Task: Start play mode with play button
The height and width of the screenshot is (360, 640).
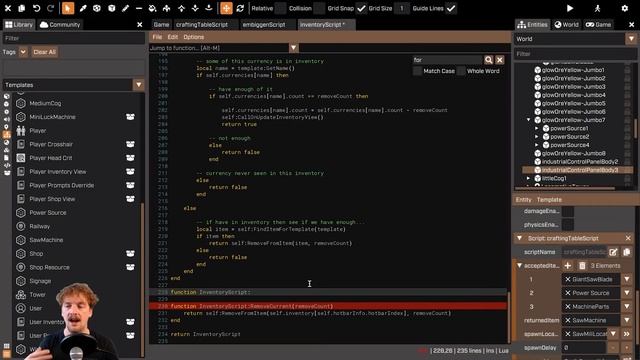Action: [570, 8]
